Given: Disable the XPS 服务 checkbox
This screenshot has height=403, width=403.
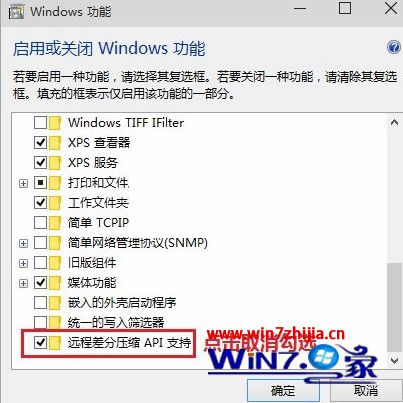Looking at the screenshot, I should [x=40, y=163].
